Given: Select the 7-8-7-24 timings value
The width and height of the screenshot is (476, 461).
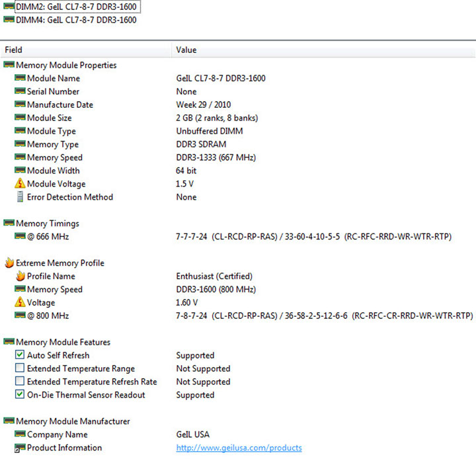Looking at the screenshot, I should 324,316.
